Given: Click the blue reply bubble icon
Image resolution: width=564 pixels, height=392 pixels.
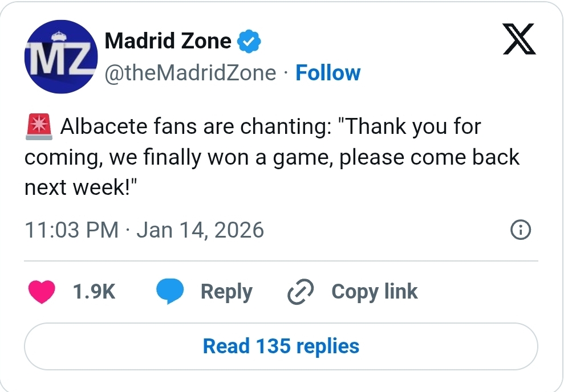Looking at the screenshot, I should [x=170, y=292].
